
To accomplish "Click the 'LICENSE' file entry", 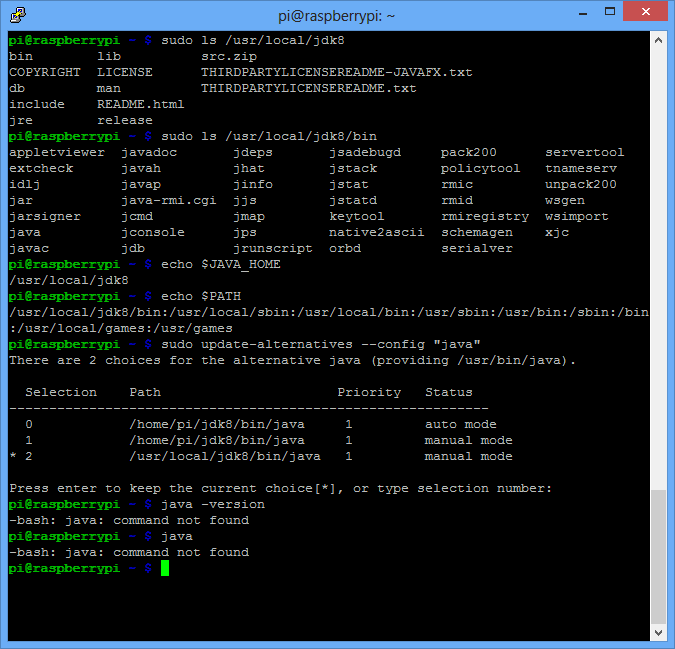I will [x=124, y=72].
